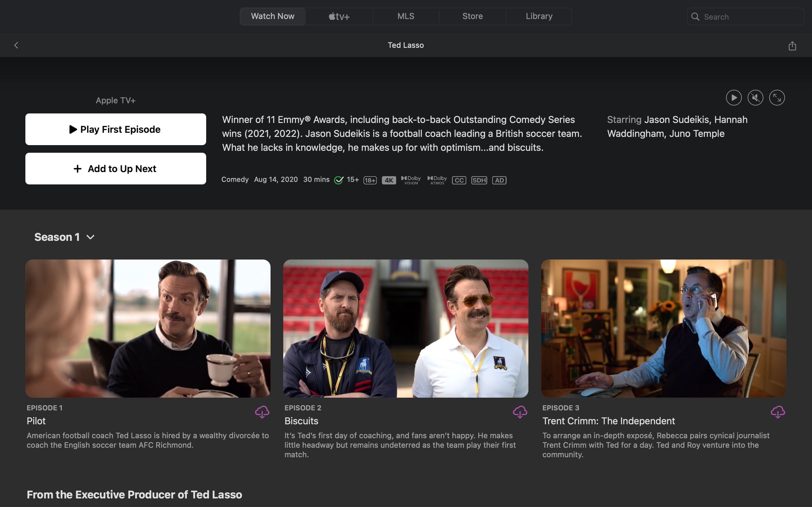This screenshot has height=507, width=812.
Task: Open the Store tab
Action: click(472, 16)
